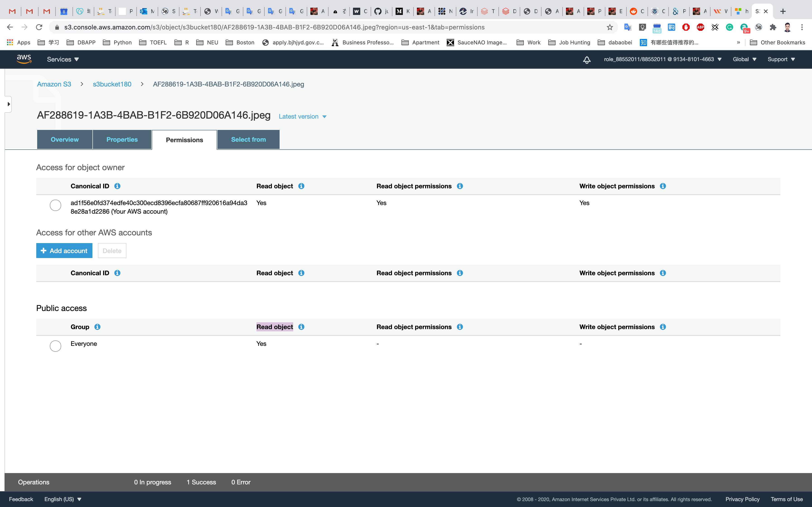Switch to the Properties tab

click(x=122, y=139)
